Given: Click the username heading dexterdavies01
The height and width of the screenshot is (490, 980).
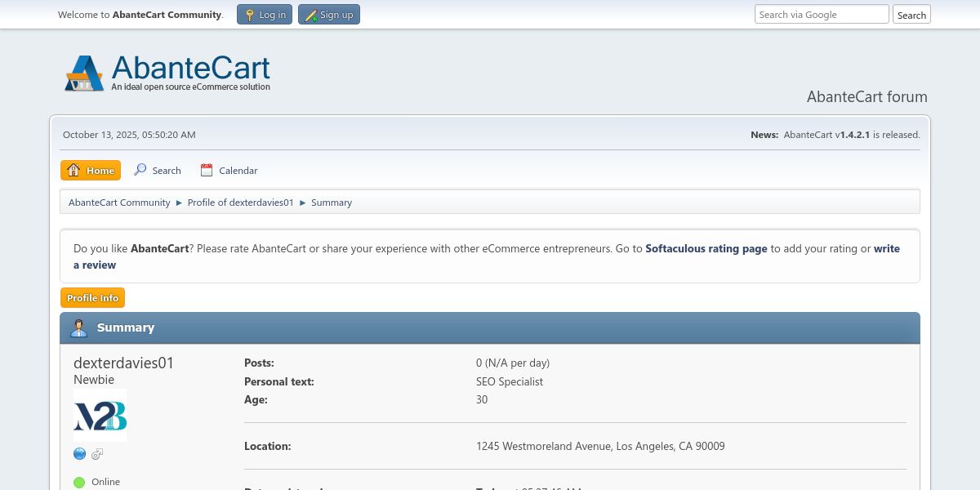Looking at the screenshot, I should coord(124,363).
